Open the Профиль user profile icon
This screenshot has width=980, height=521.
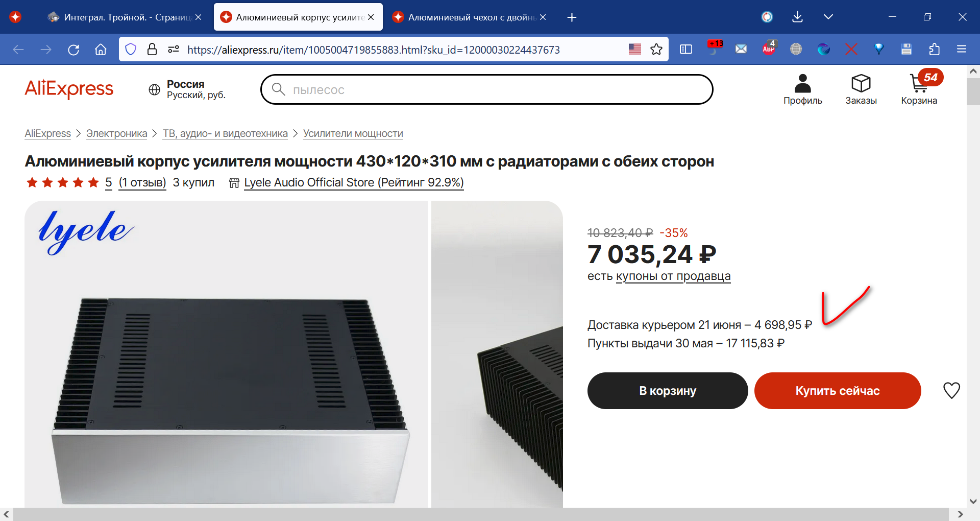click(x=803, y=89)
